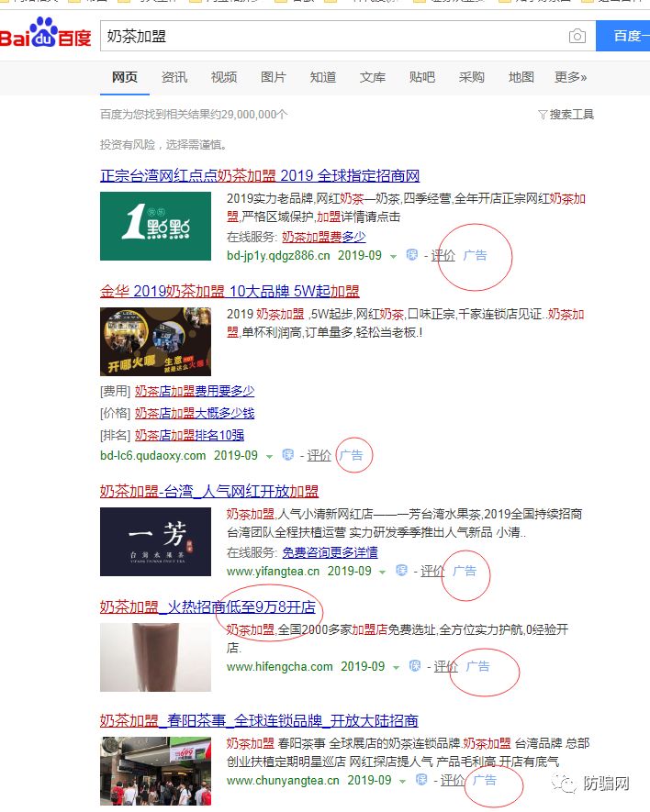Open result 奶茶加盟-台湾_人气网红开放加盟
650x812 pixels.
click(209, 491)
